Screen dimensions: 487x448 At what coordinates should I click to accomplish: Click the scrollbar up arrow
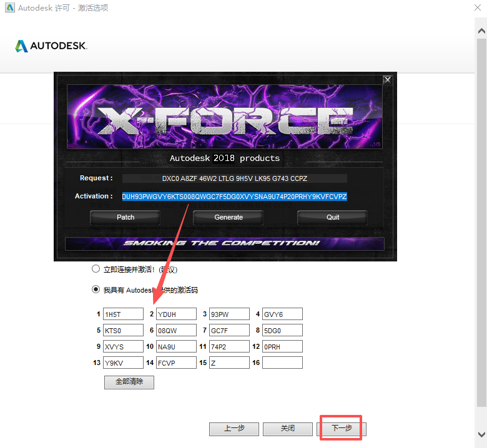pyautogui.click(x=481, y=31)
